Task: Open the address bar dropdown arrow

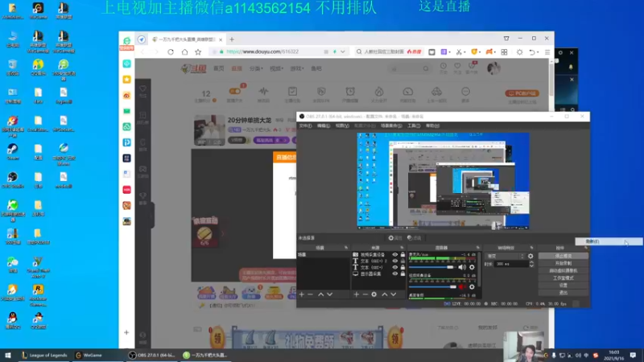Action: pos(343,51)
